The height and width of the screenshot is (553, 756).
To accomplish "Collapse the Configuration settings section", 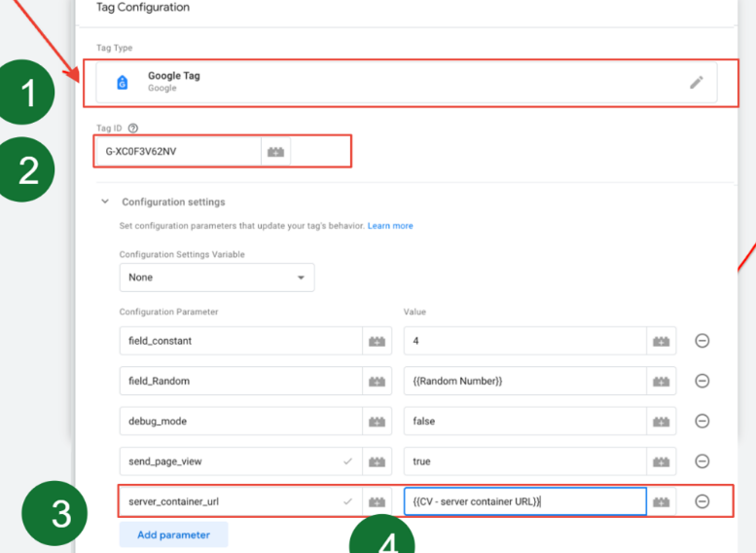I will (105, 202).
